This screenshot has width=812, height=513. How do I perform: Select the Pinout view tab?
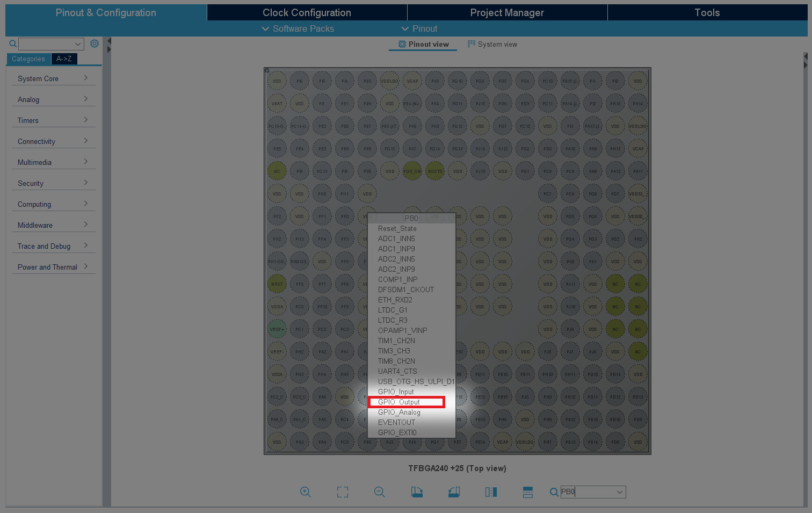pyautogui.click(x=423, y=44)
